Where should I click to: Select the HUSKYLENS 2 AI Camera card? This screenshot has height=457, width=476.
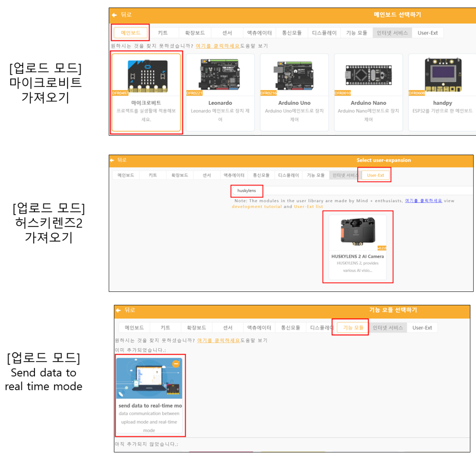[x=358, y=247]
